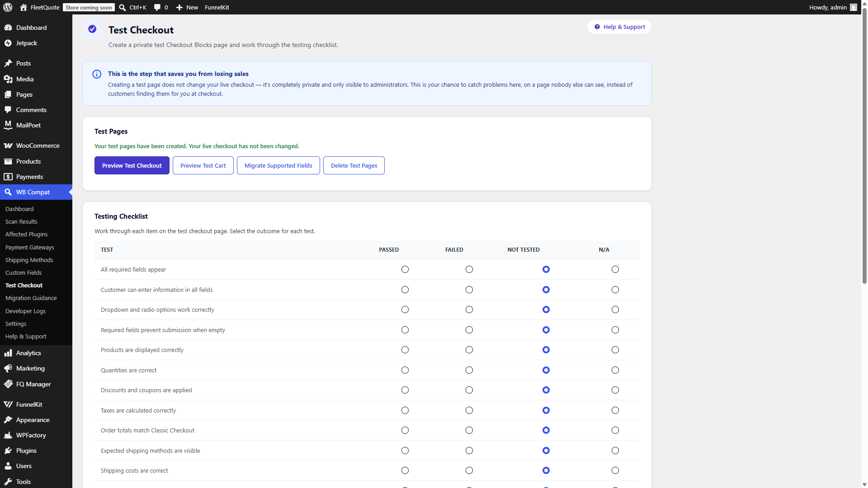Mark 'Products are displayed correctly' as Failed
868x488 pixels.
click(469, 350)
